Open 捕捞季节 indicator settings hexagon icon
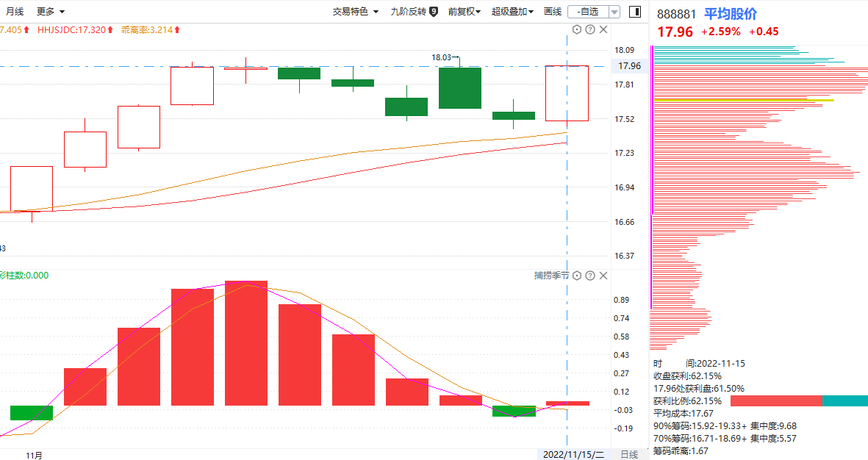The width and height of the screenshot is (868, 460). point(577,275)
